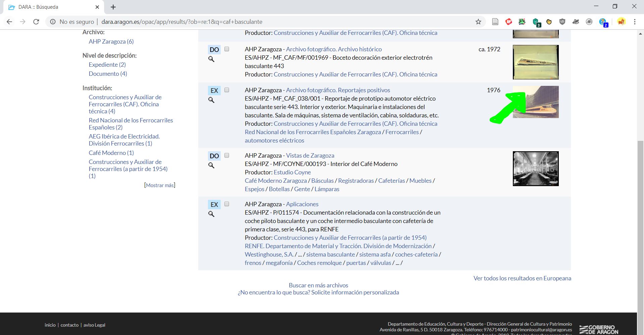The width and height of the screenshot is (644, 335).
Task: Filter by Expediente (2)
Action: [x=107, y=64]
